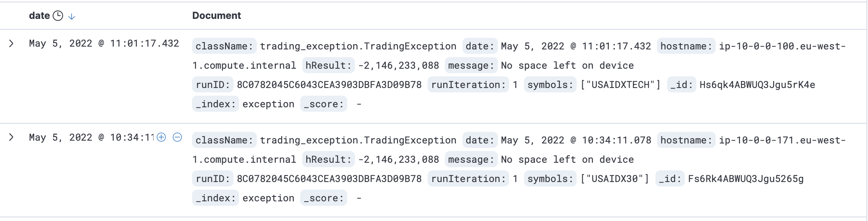The height and width of the screenshot is (221, 868).
Task: Click the symbols label showing USAIDX30
Action: tap(550, 179)
